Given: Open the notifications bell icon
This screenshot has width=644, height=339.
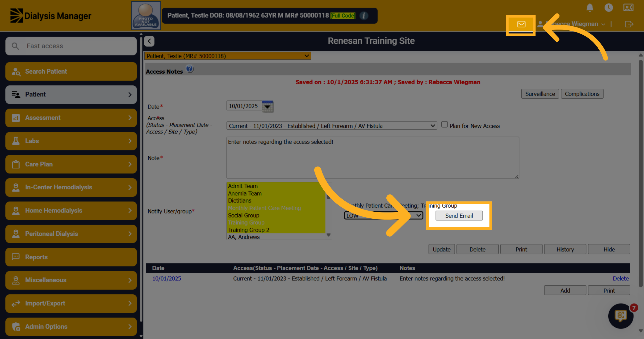Looking at the screenshot, I should point(590,8).
